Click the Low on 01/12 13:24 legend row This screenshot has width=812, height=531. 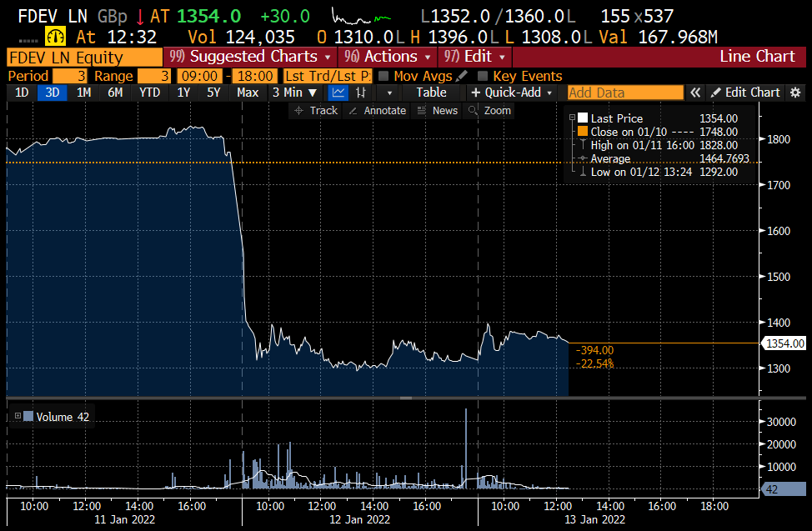click(659, 172)
